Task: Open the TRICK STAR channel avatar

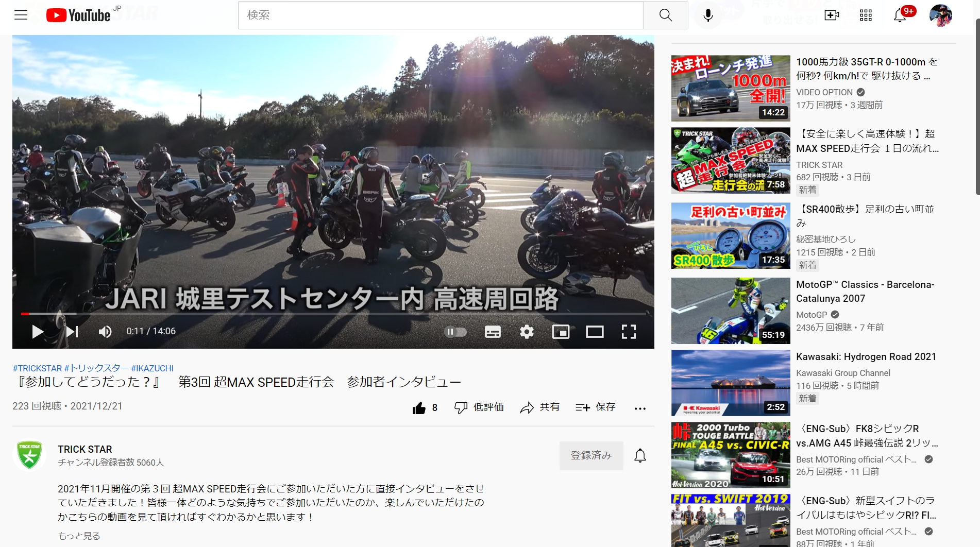Action: [29, 455]
